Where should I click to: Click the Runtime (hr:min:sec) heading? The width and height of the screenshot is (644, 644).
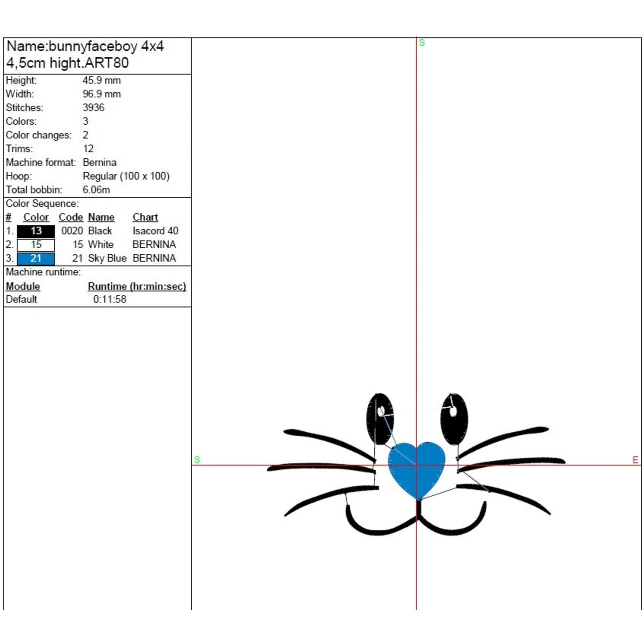(x=137, y=286)
